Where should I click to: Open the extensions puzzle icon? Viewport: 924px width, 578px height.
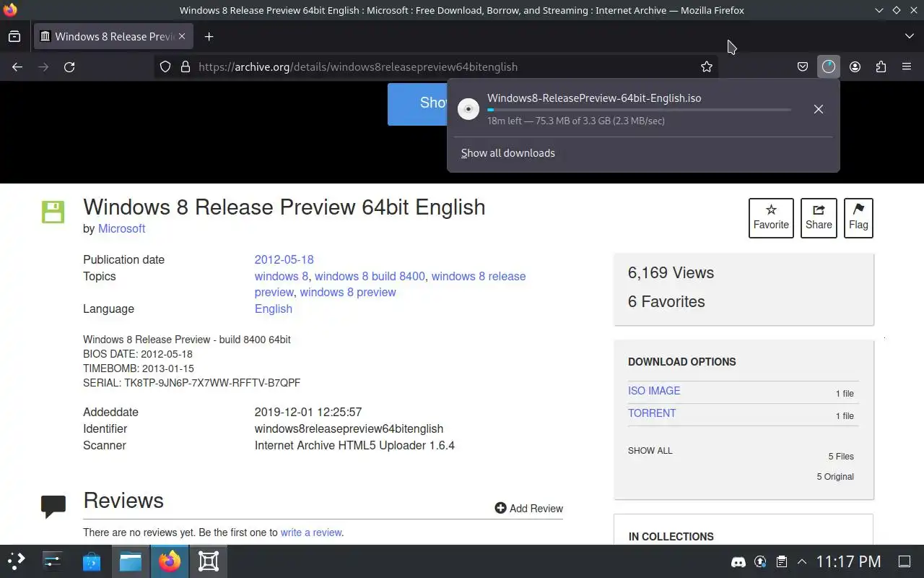pyautogui.click(x=881, y=66)
